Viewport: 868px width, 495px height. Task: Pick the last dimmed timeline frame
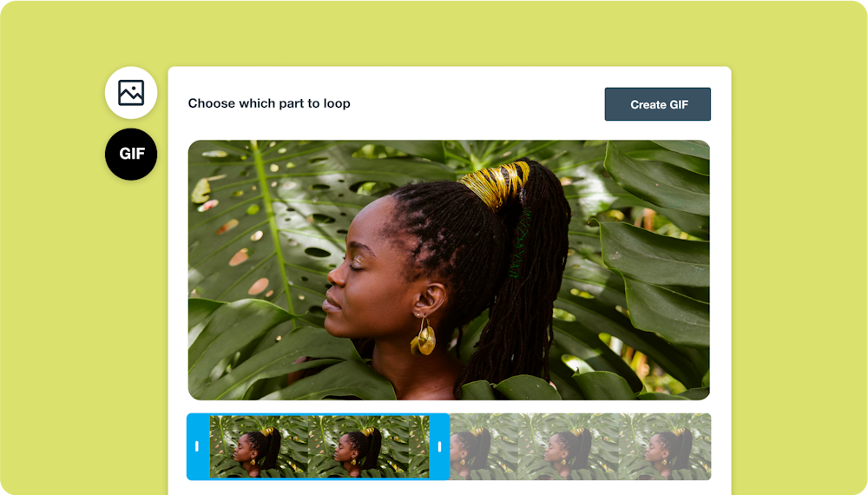tap(664, 446)
